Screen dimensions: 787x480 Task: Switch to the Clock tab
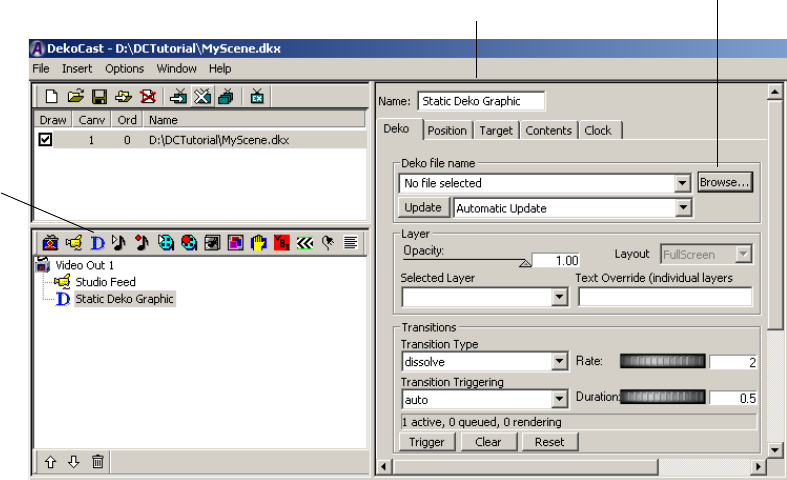pyautogui.click(x=598, y=131)
